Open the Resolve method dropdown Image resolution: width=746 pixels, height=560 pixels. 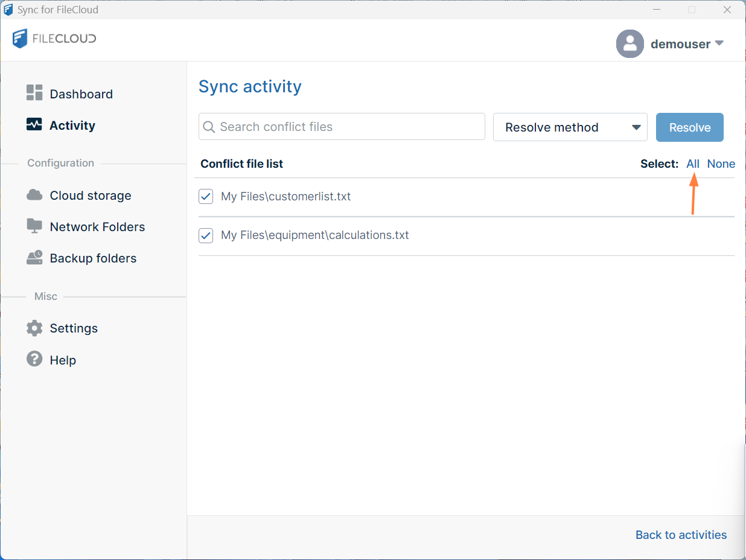(x=570, y=127)
